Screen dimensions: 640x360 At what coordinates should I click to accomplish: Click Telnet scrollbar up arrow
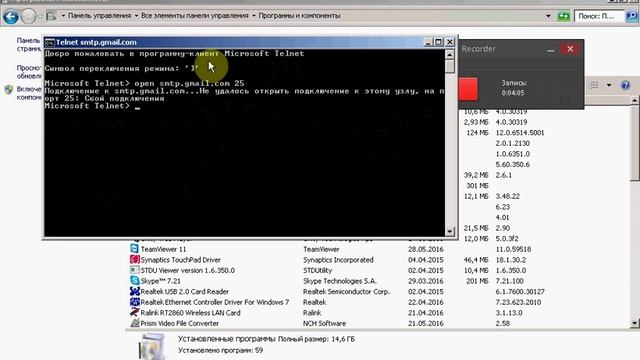pyautogui.click(x=449, y=55)
